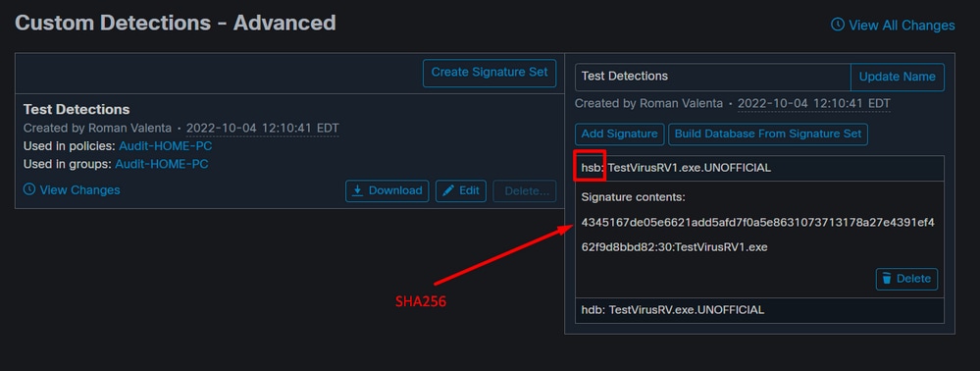Select the Test Detections signature set entry
The height and width of the screenshot is (371, 980).
289,151
